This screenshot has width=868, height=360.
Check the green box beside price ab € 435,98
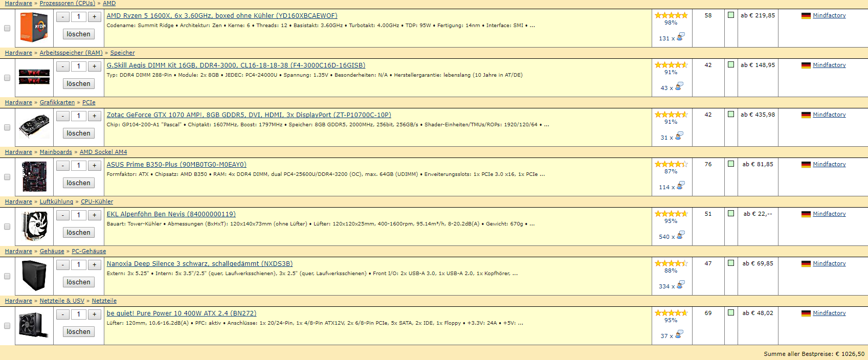point(731,114)
